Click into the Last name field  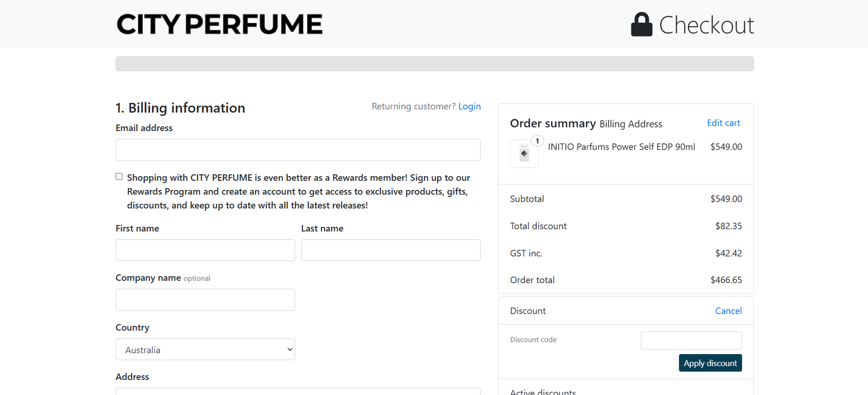390,250
